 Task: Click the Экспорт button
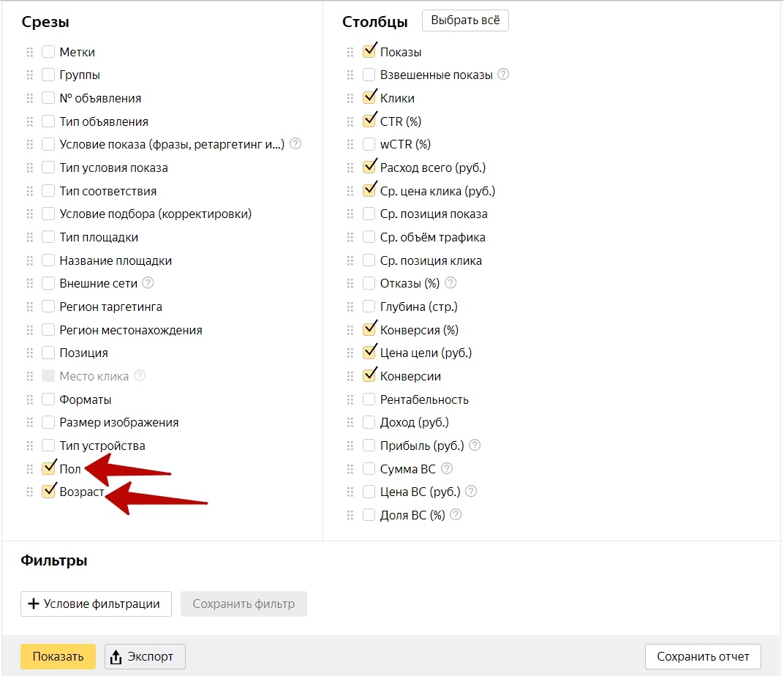pyautogui.click(x=145, y=656)
